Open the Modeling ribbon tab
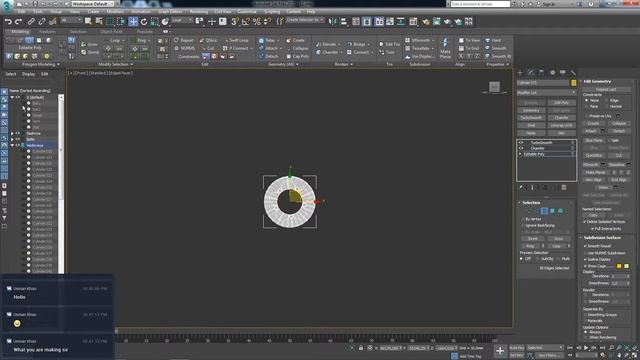Screen dimensions: 640x360 (20, 31)
